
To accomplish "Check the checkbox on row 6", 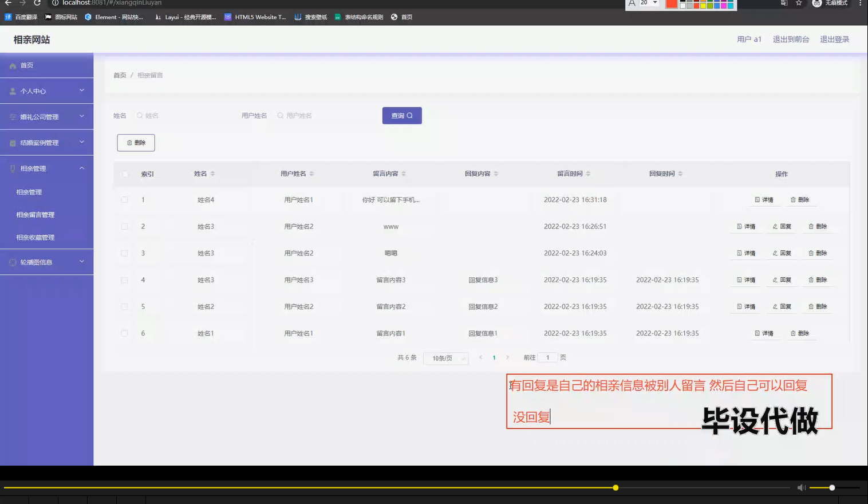I will pyautogui.click(x=124, y=333).
